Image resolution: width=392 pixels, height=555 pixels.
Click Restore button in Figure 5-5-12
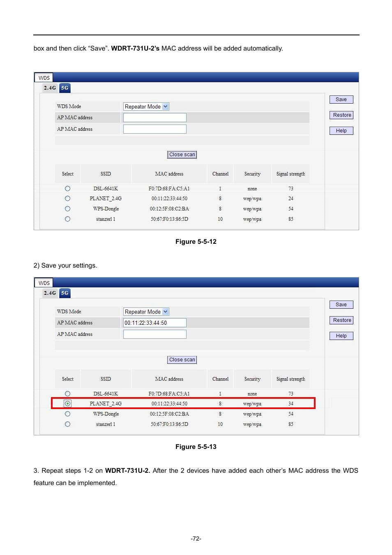point(341,115)
